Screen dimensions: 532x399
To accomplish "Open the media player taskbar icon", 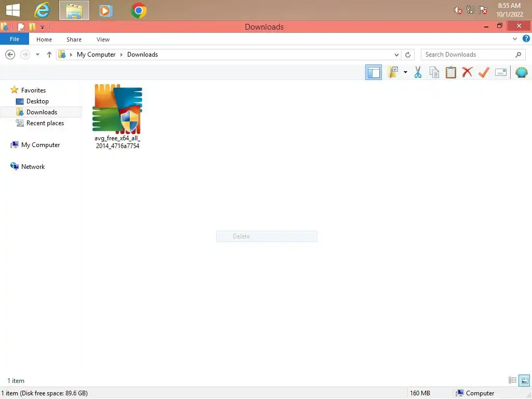I will [105, 11].
